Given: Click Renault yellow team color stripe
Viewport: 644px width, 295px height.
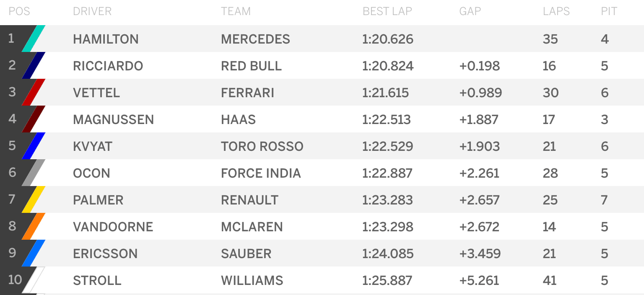Looking at the screenshot, I should (34, 199).
